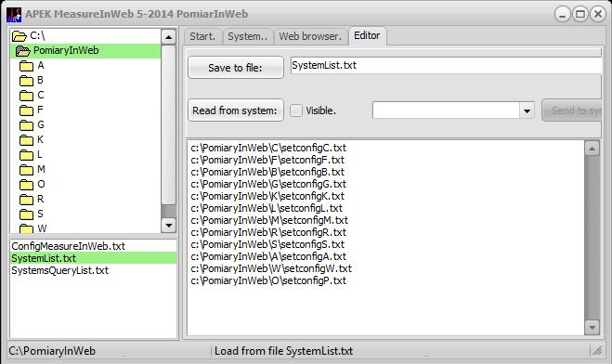Switch to the Web browser tab
The width and height of the screenshot is (612, 364).
pyautogui.click(x=310, y=36)
